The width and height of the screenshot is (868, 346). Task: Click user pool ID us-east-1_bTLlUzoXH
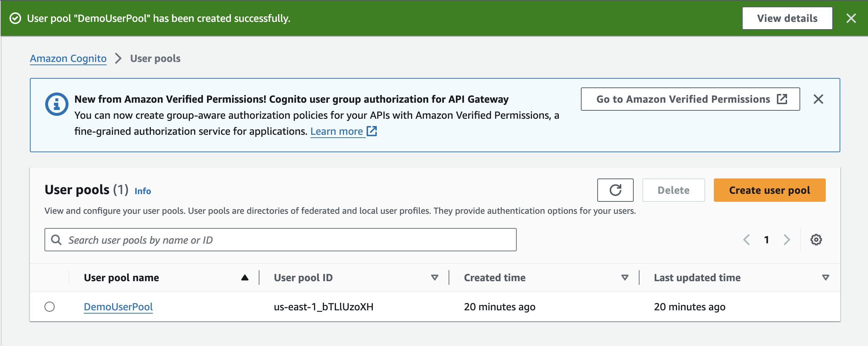point(324,307)
